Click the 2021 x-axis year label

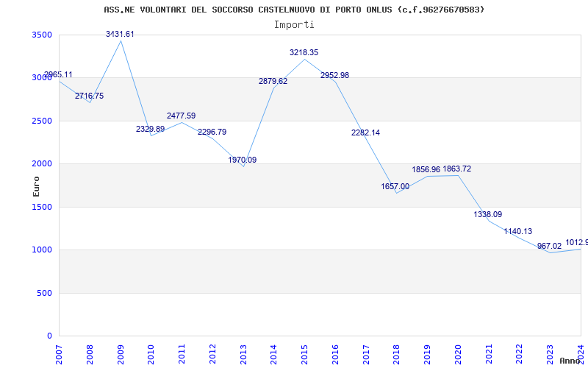pos(489,354)
